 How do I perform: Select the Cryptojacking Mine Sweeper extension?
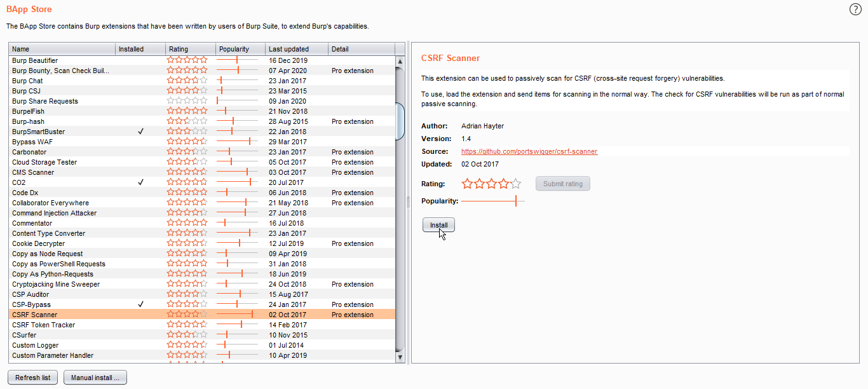coord(202,284)
